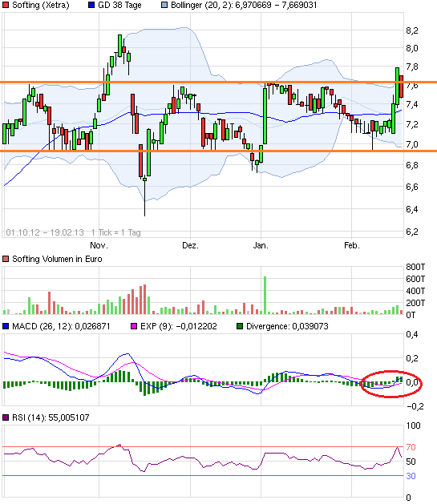Viewport: 437px width, 504px height.
Task: Click the -0,2 MACD axis value
Action: (x=415, y=406)
